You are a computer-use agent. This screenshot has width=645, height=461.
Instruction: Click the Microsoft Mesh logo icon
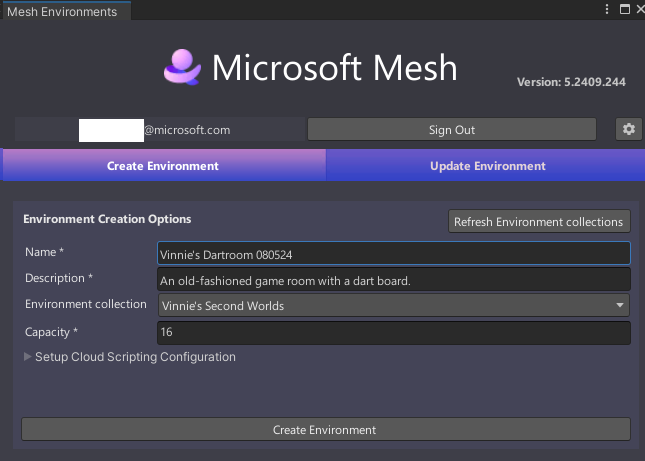pyautogui.click(x=182, y=67)
